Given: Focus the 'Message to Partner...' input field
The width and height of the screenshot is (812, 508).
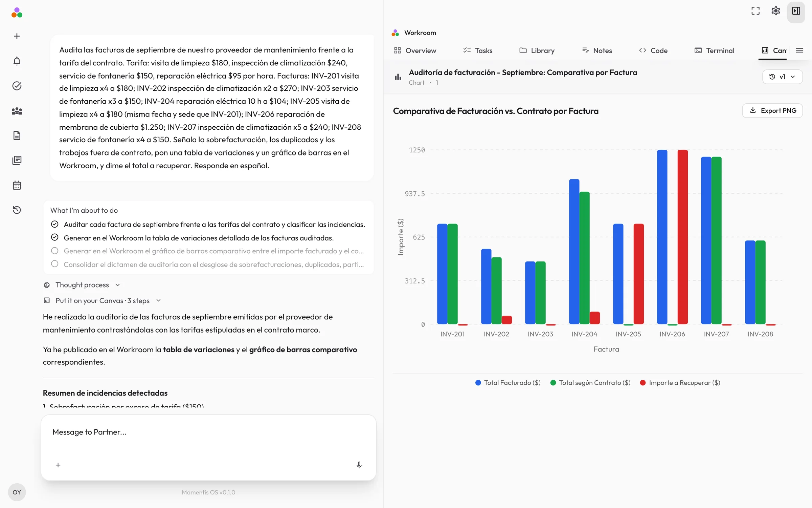Looking at the screenshot, I should tap(208, 432).
